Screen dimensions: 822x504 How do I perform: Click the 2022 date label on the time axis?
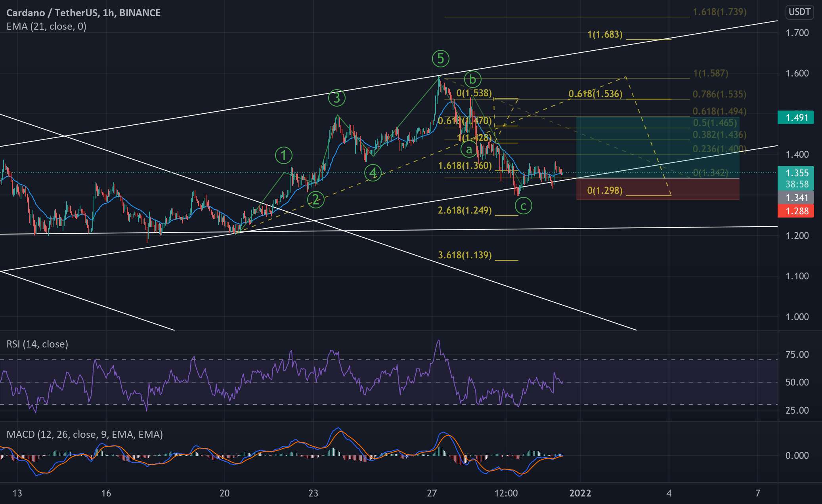[x=580, y=493]
